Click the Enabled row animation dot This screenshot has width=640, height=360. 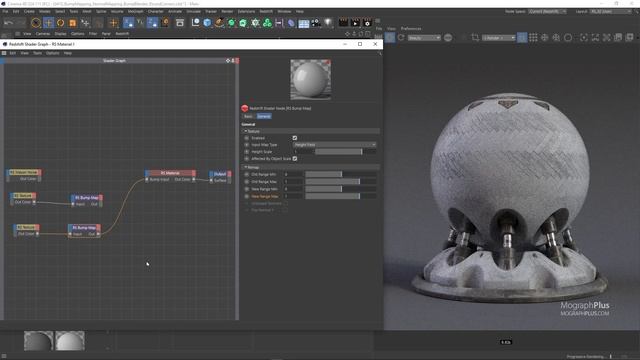tap(247, 138)
